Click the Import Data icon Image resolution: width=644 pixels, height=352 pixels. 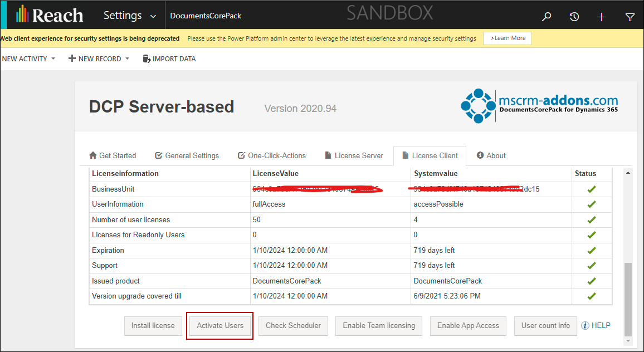tap(147, 59)
